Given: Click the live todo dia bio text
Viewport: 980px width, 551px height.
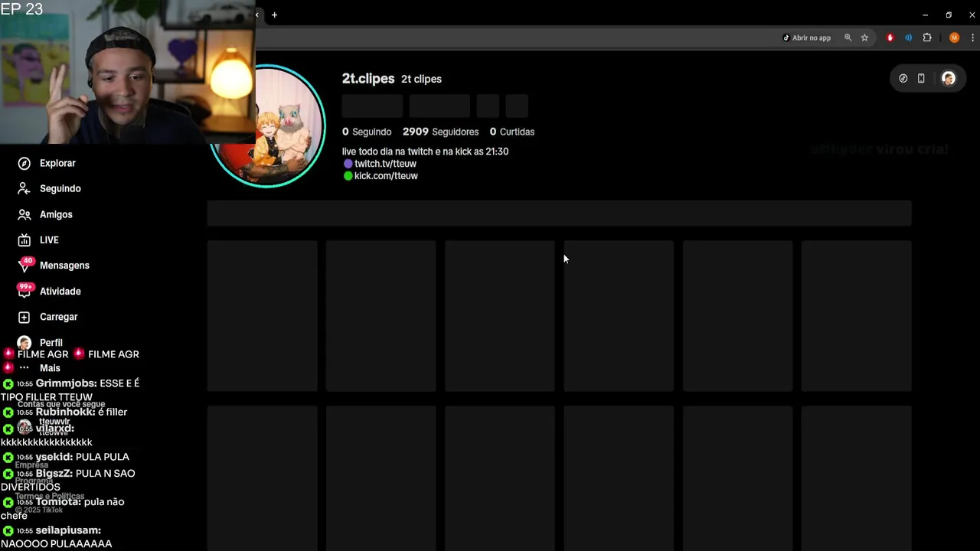Looking at the screenshot, I should click(425, 152).
